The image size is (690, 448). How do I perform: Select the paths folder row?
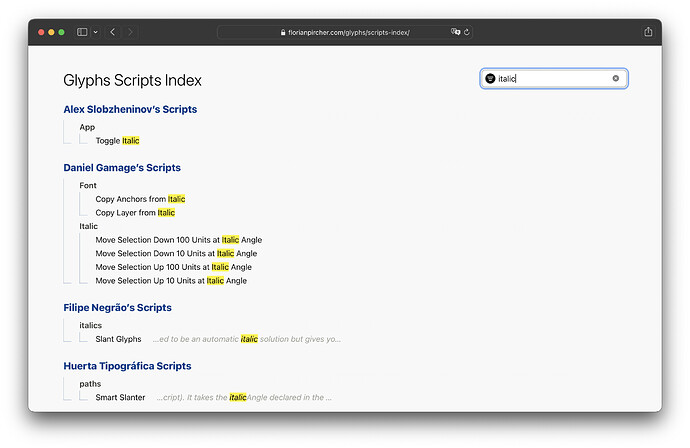[x=90, y=384]
